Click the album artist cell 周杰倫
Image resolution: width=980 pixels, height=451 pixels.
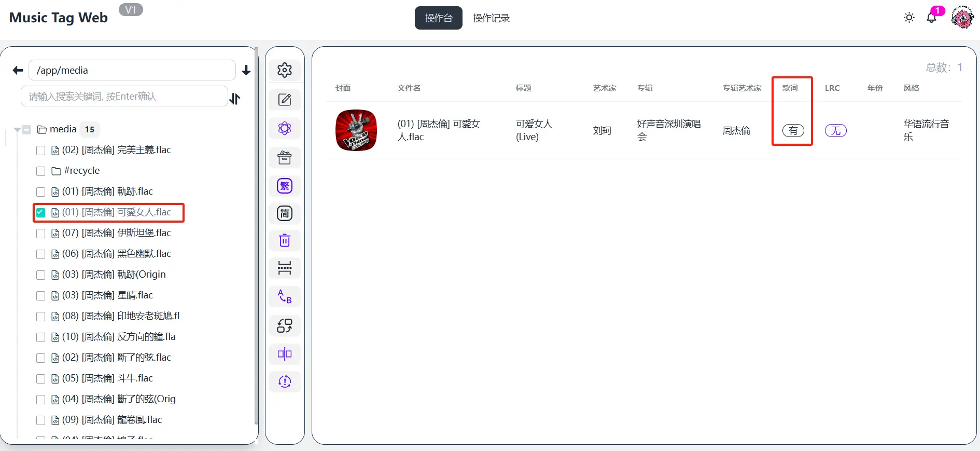[736, 131]
